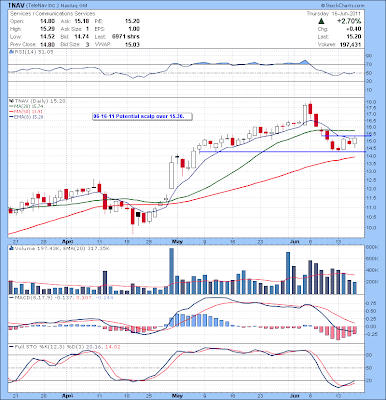The width and height of the screenshot is (386, 400).
Task: Click the Services / Communications Services sector label
Action: pos(53,14)
